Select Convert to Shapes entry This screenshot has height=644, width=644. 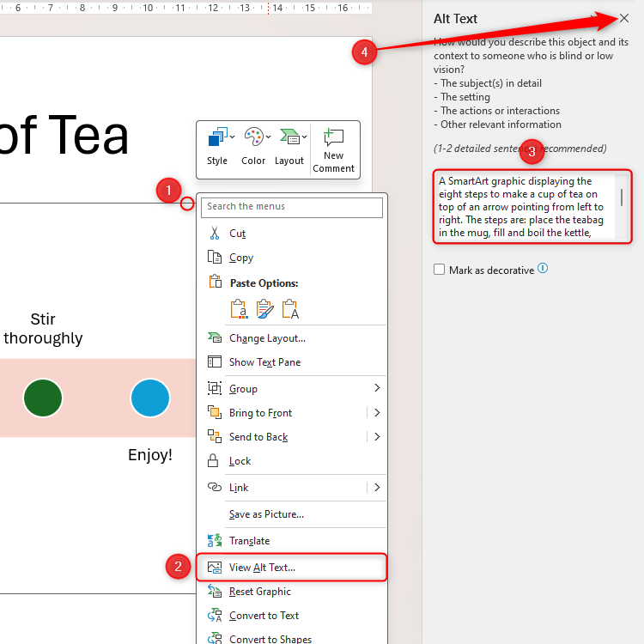pyautogui.click(x=292, y=638)
